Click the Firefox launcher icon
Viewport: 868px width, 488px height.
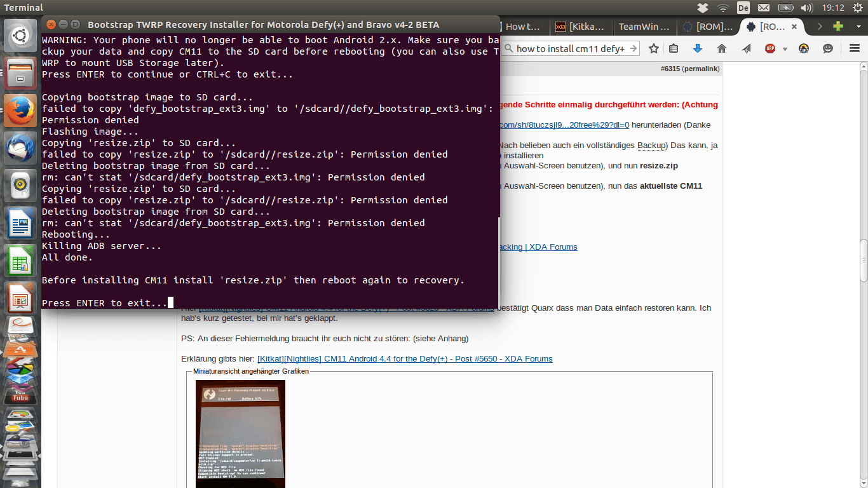point(20,111)
